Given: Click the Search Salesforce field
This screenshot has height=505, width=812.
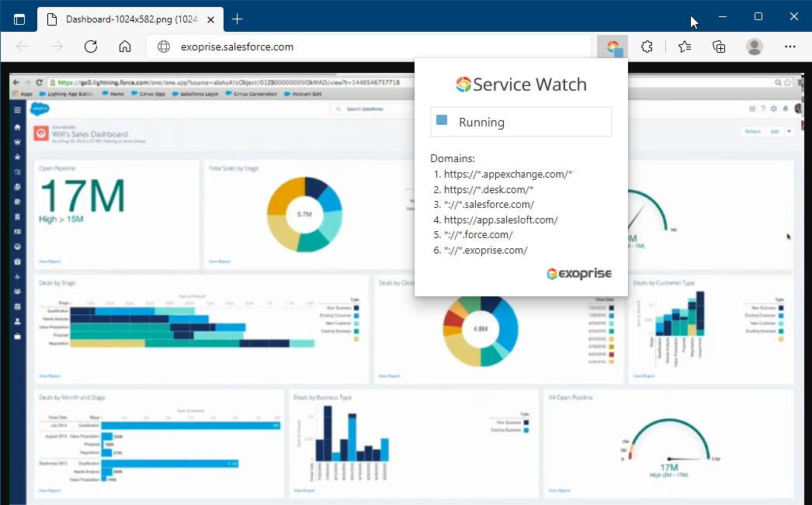Looking at the screenshot, I should pos(373,109).
